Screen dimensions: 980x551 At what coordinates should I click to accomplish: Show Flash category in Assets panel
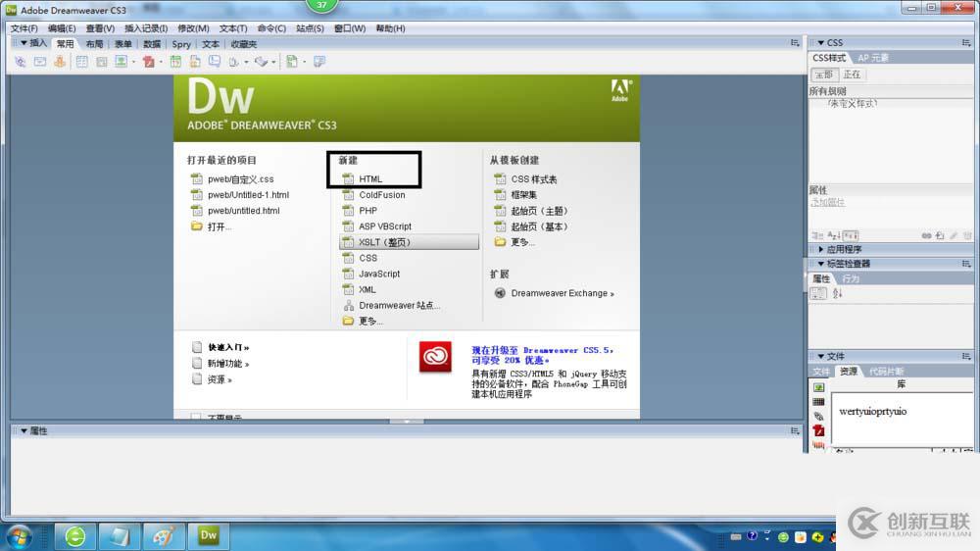point(818,430)
